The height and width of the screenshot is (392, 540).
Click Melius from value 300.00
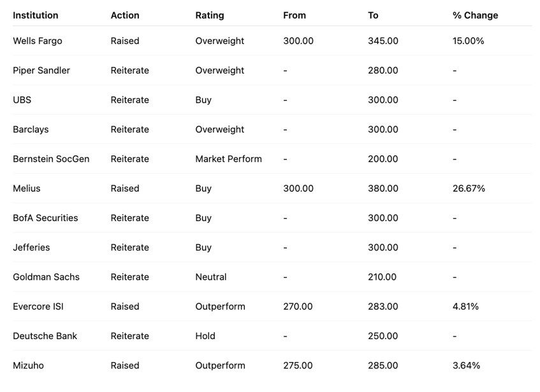(x=298, y=189)
